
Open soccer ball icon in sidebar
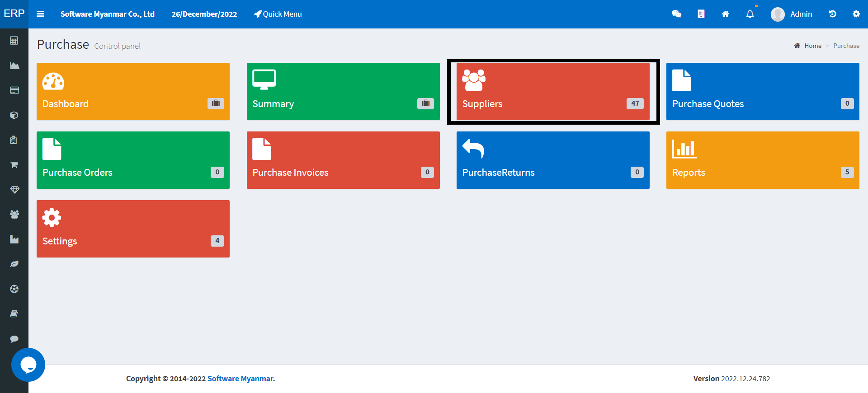pos(14,289)
